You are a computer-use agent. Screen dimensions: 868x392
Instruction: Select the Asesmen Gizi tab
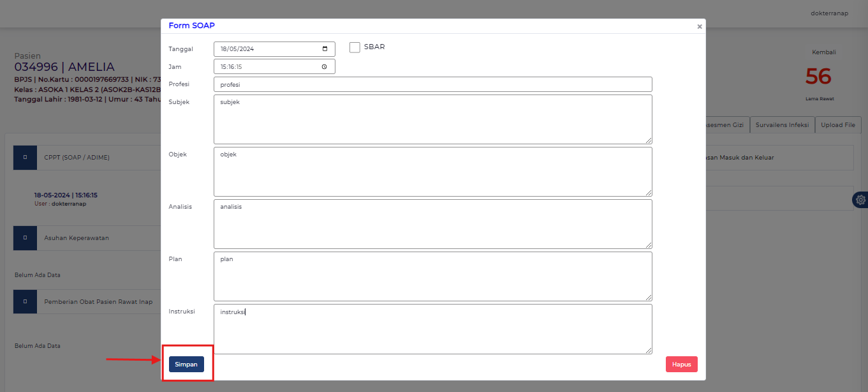[x=724, y=124]
